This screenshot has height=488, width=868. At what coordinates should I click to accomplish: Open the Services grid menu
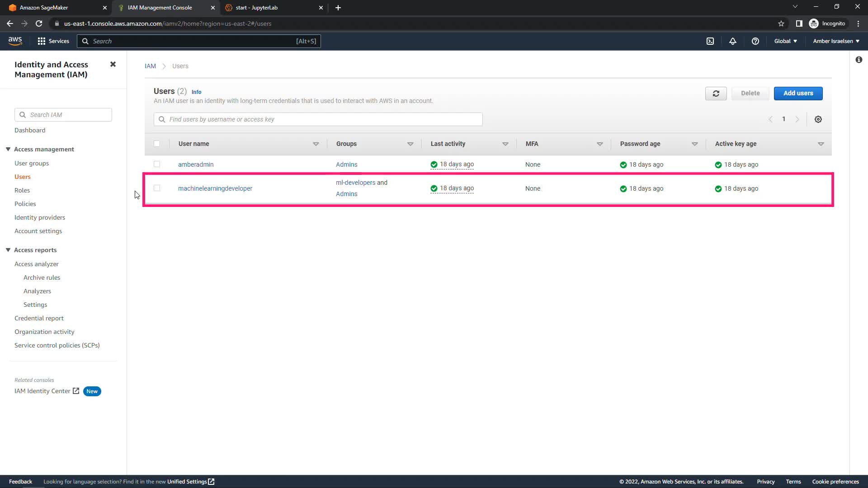point(53,41)
